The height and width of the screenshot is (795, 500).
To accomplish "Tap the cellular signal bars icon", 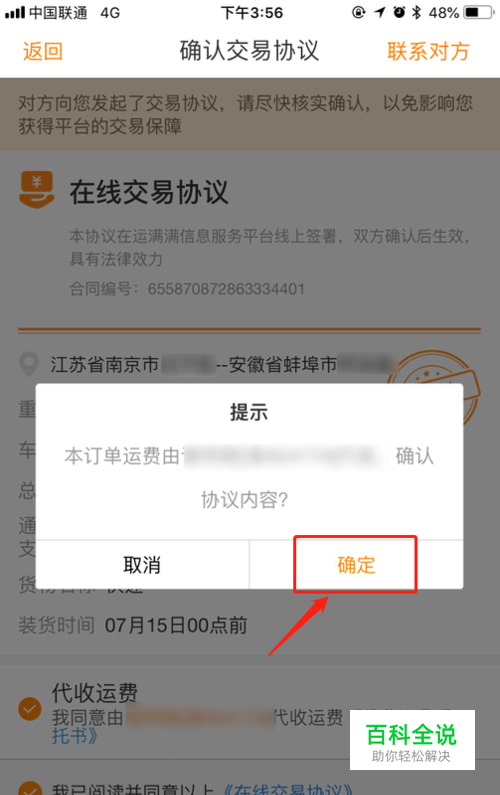I will pyautogui.click(x=15, y=13).
